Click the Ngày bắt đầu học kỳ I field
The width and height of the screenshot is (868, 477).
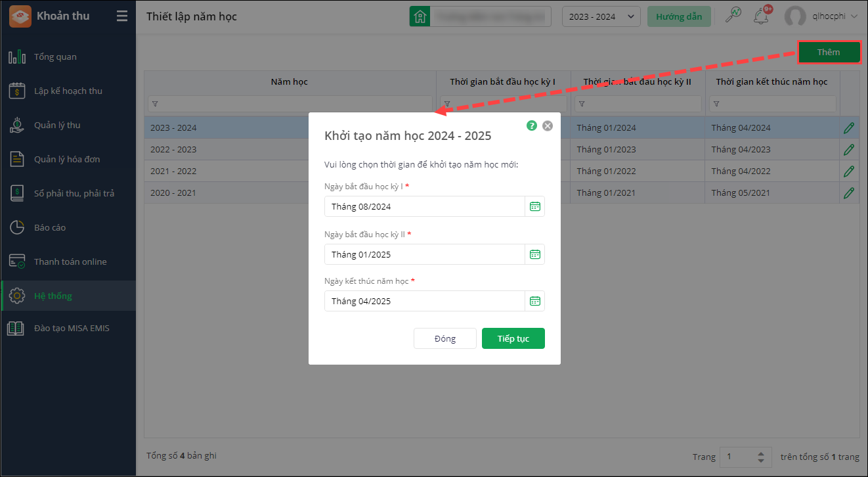(x=425, y=206)
